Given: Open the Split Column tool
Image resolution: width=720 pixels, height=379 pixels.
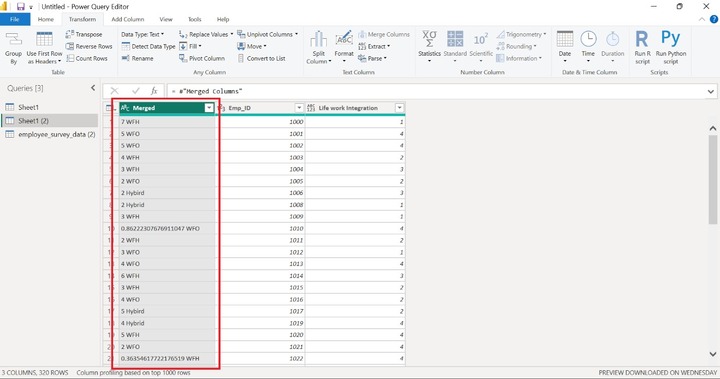Looking at the screenshot, I should (319, 48).
